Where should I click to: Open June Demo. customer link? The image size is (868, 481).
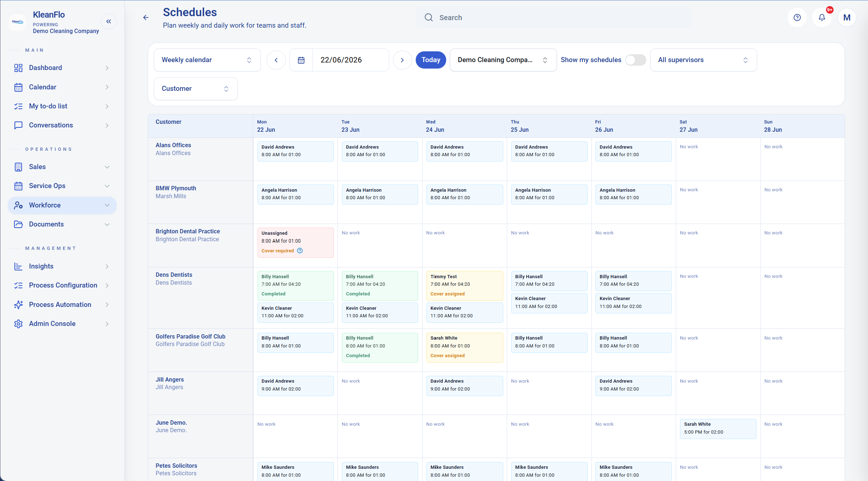tap(171, 422)
